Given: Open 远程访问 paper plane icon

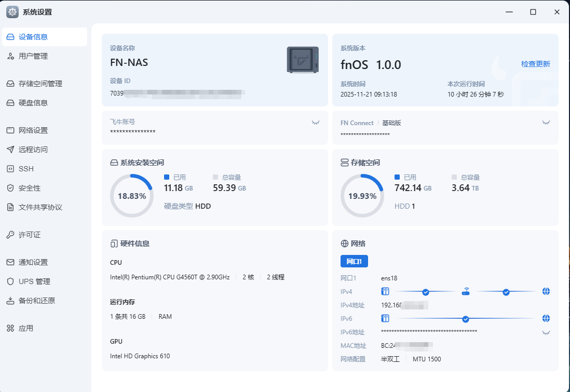Looking at the screenshot, I should click(x=10, y=150).
